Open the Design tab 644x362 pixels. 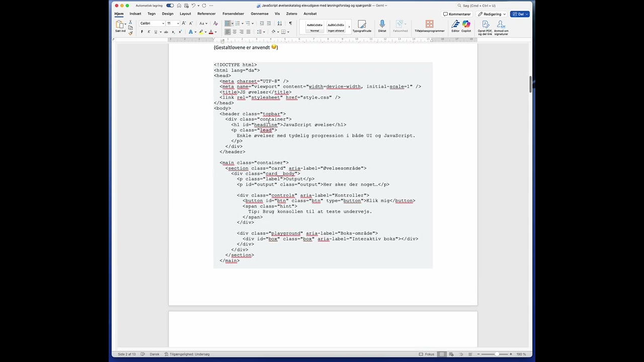[168, 14]
